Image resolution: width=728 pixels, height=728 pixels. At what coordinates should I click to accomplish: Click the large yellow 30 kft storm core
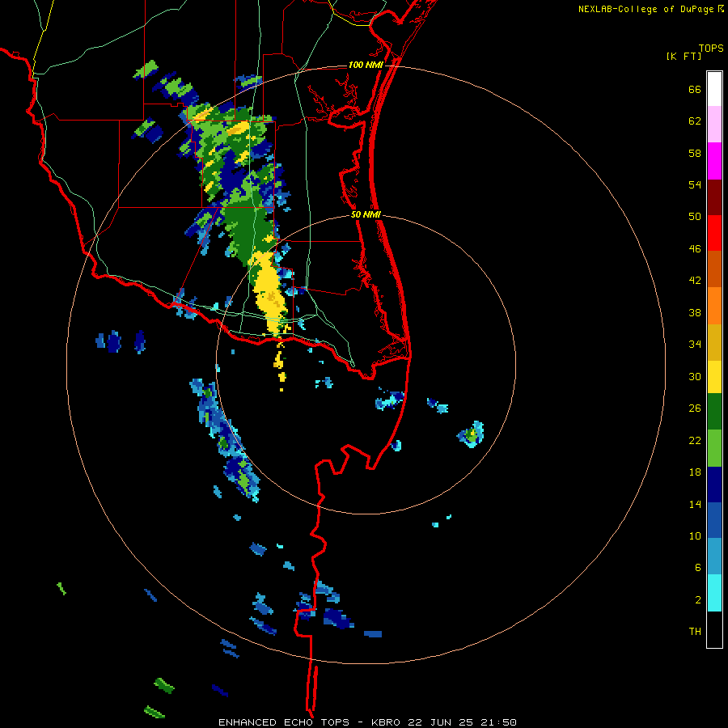tap(270, 293)
